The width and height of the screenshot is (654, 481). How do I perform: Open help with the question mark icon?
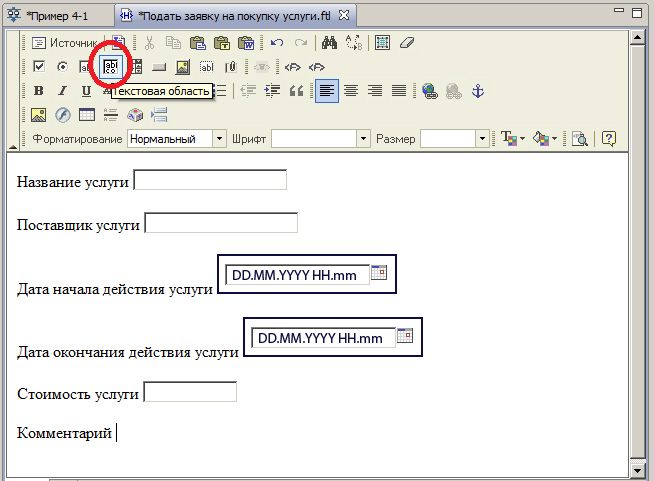(x=609, y=139)
